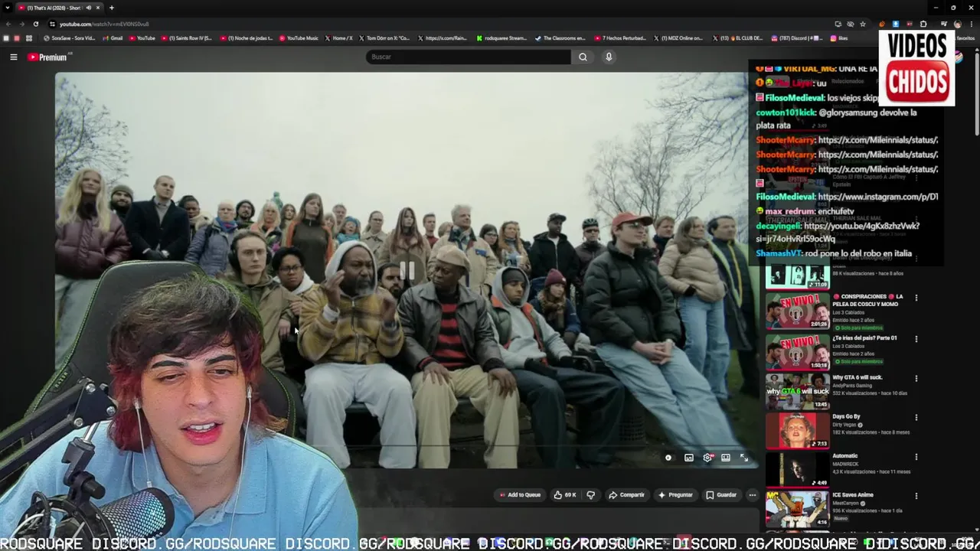Open the Home / X bookmark
The width and height of the screenshot is (980, 551).
pyautogui.click(x=339, y=38)
